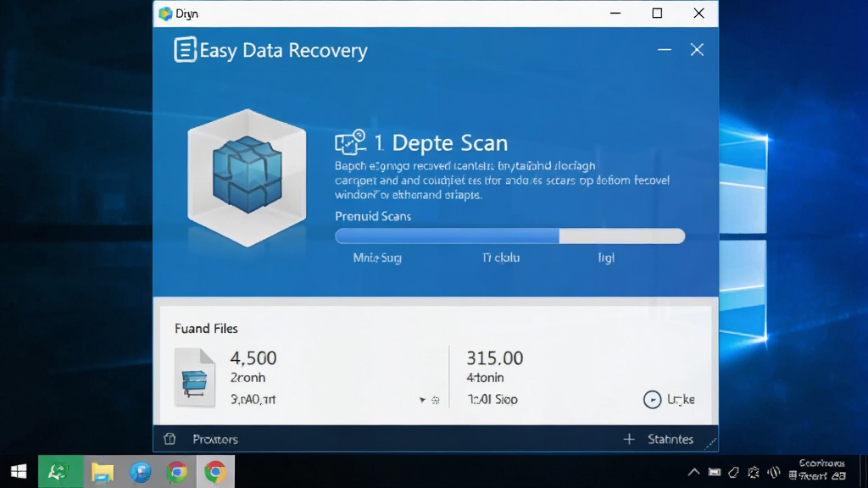Click the round clock icon in Found Files
The width and height of the screenshot is (868, 488).
652,400
